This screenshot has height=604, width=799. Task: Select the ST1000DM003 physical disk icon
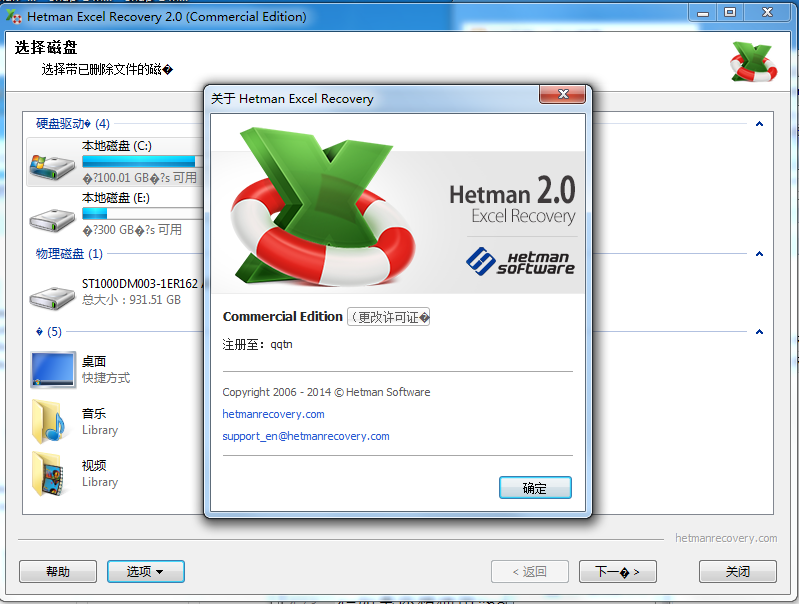(x=52, y=294)
